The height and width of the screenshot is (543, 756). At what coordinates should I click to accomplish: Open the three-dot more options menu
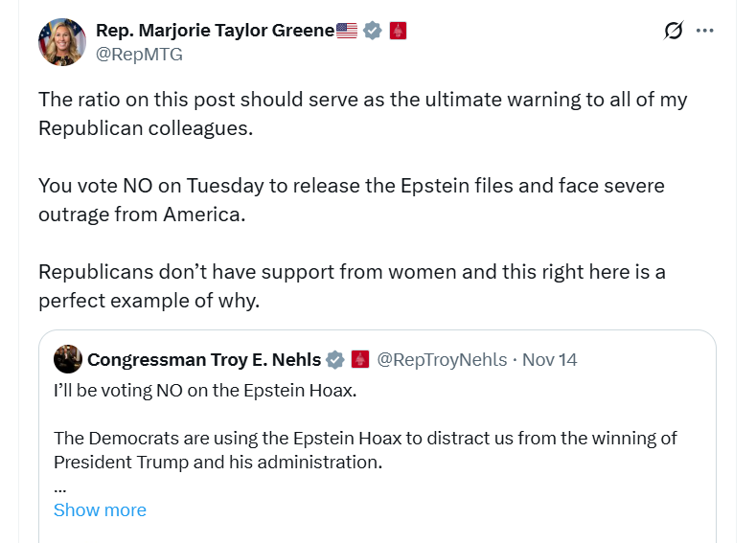coord(705,31)
